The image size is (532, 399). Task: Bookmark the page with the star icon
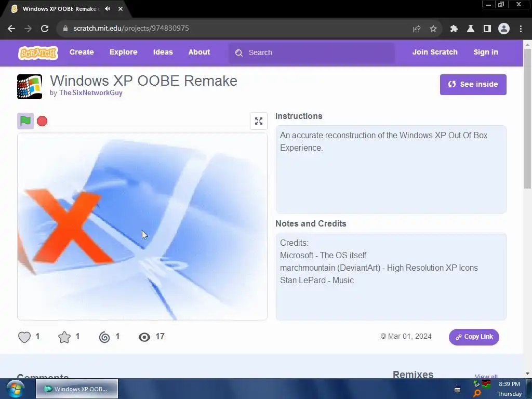click(433, 29)
